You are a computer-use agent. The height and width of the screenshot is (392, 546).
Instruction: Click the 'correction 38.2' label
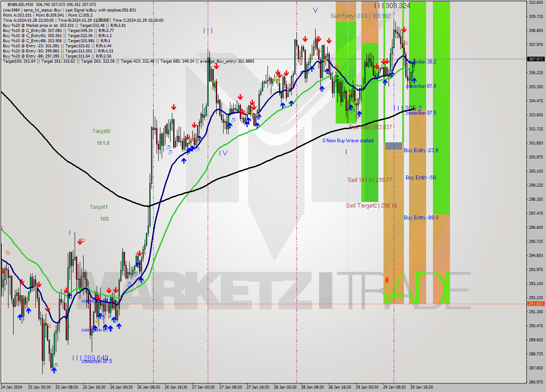[x=421, y=62]
